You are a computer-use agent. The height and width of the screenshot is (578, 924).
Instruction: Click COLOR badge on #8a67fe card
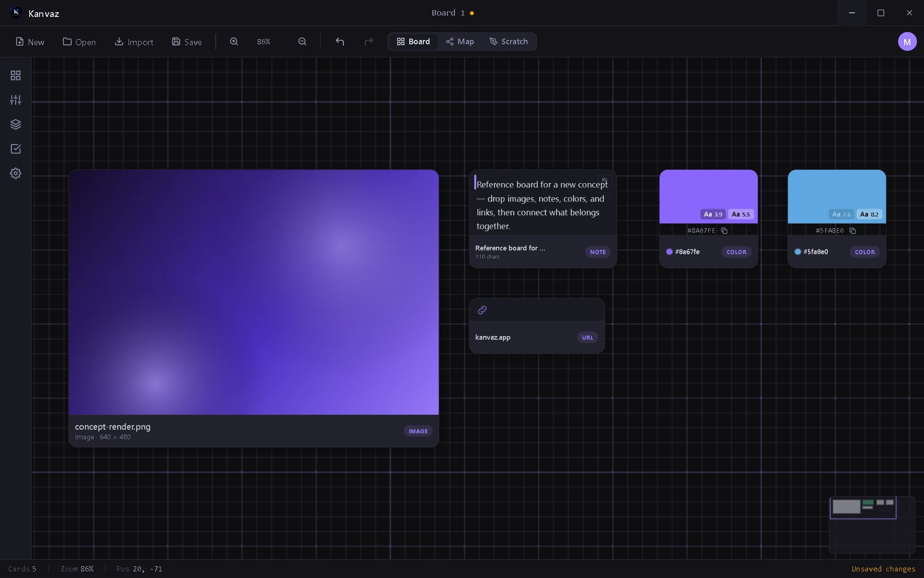tap(736, 252)
